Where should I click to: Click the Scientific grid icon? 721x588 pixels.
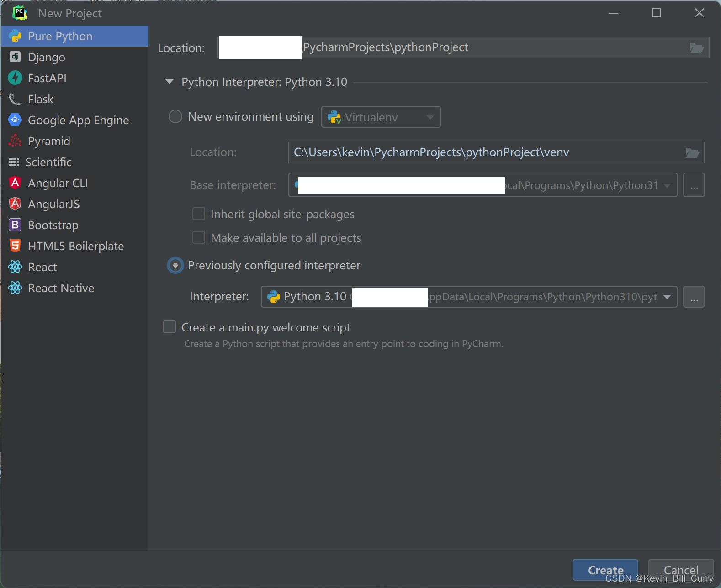pos(14,162)
